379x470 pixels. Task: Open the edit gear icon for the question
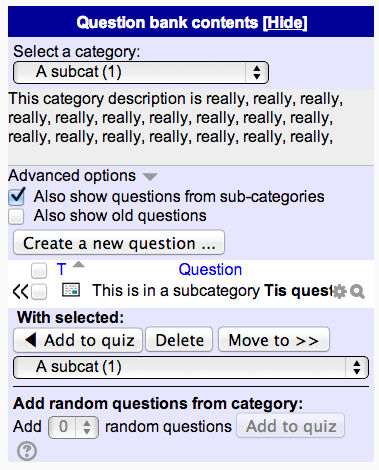coord(340,292)
